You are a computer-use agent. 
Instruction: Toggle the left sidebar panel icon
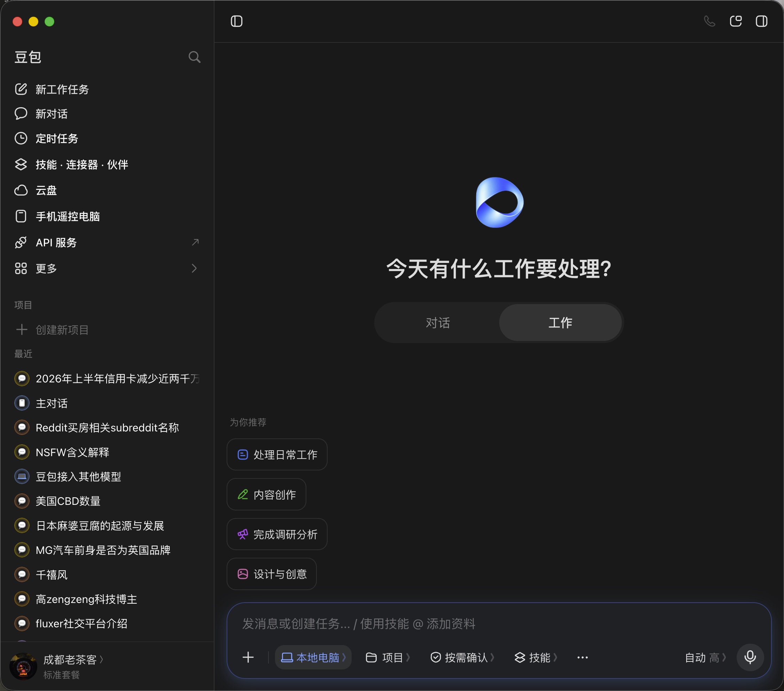click(x=236, y=22)
